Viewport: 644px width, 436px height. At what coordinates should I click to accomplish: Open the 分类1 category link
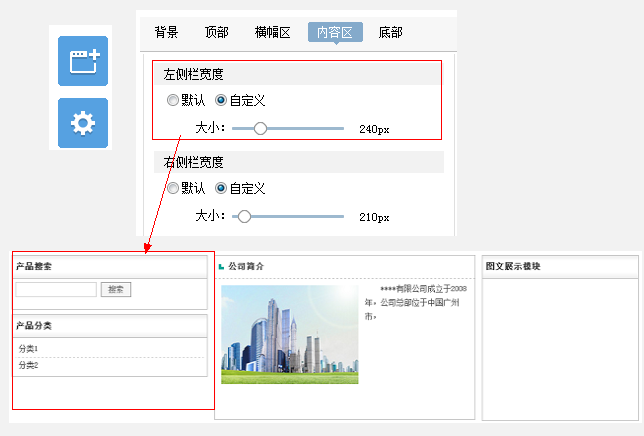(x=28, y=348)
